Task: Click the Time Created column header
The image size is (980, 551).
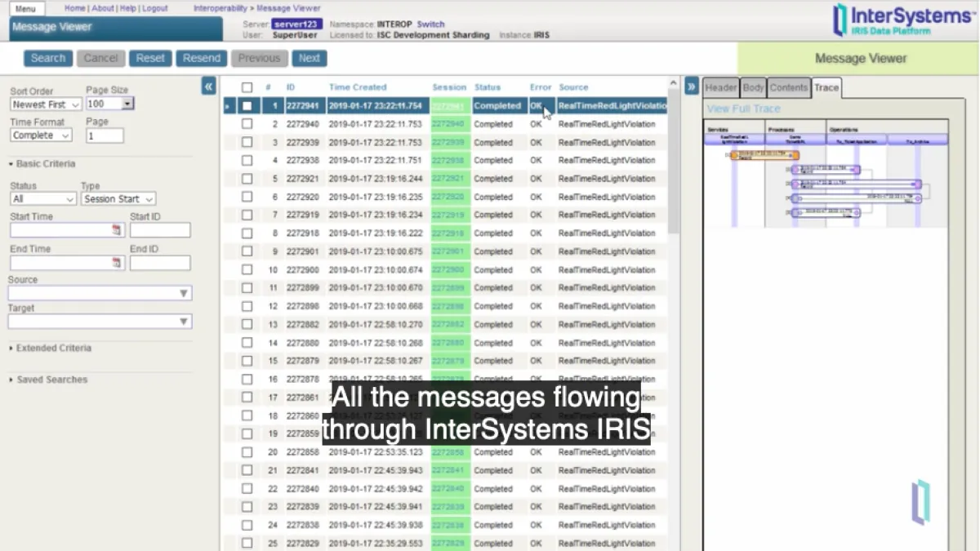Action: tap(358, 87)
